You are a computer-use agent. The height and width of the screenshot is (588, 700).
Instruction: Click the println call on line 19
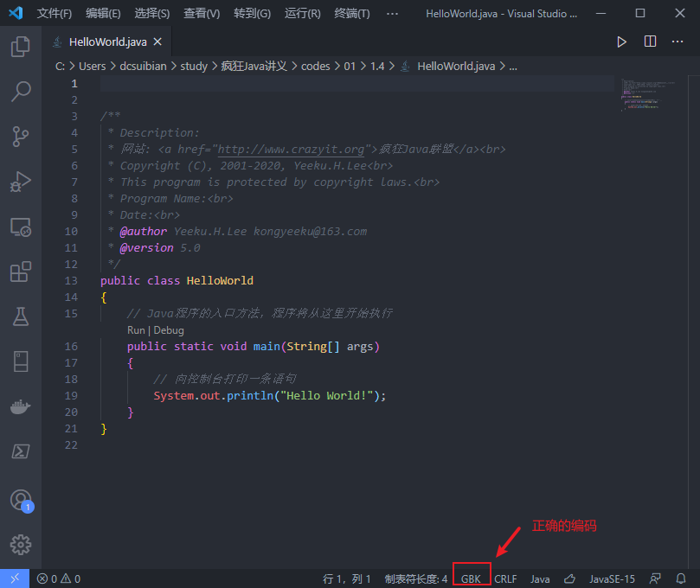[250, 396]
